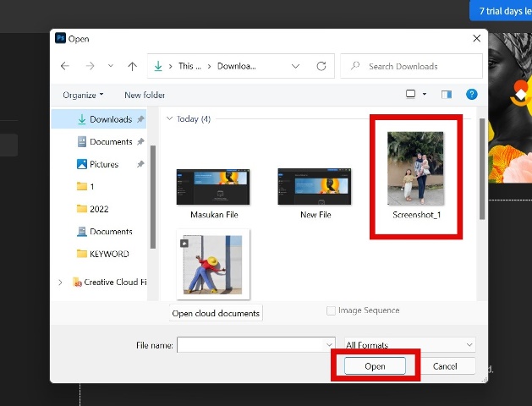Select Pictures in the navigation pane
532x406 pixels.
pyautogui.click(x=103, y=164)
